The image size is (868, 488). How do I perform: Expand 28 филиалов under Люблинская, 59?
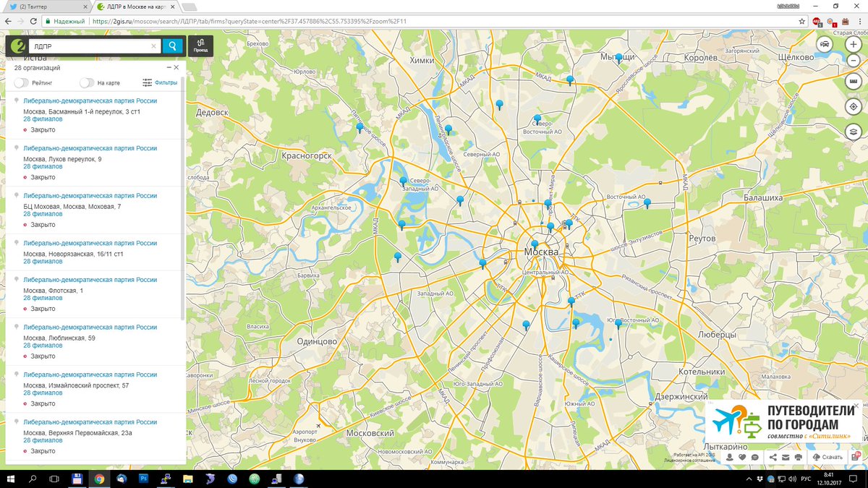point(43,346)
